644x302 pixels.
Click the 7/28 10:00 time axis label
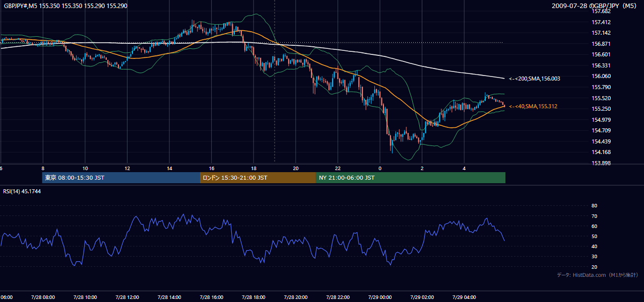coord(85,297)
